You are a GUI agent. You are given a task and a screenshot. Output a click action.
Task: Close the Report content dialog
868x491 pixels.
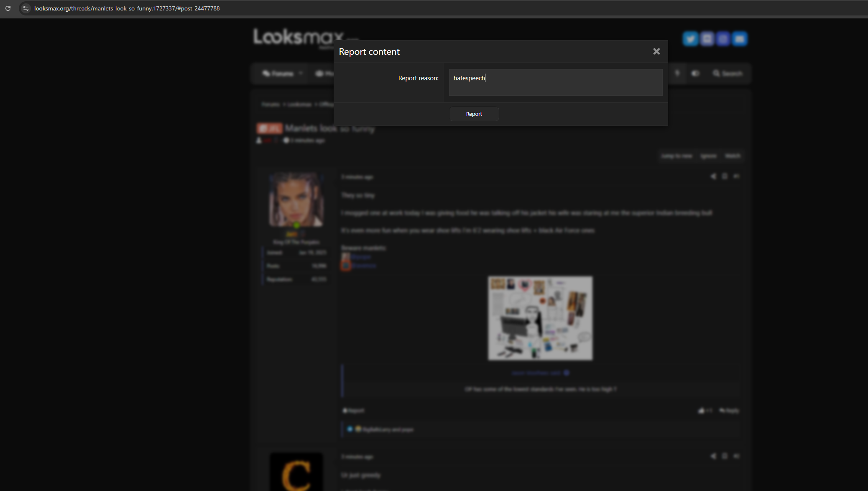pos(656,51)
